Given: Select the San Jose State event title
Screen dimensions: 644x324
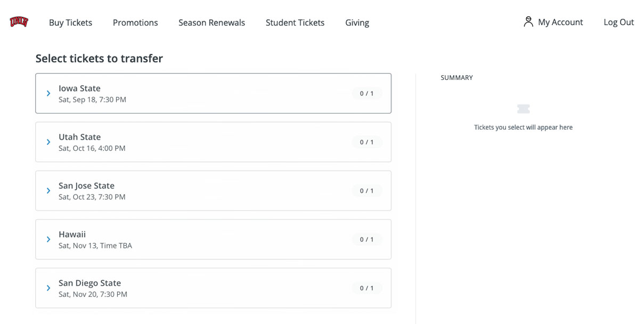Looking at the screenshot, I should (86, 185).
